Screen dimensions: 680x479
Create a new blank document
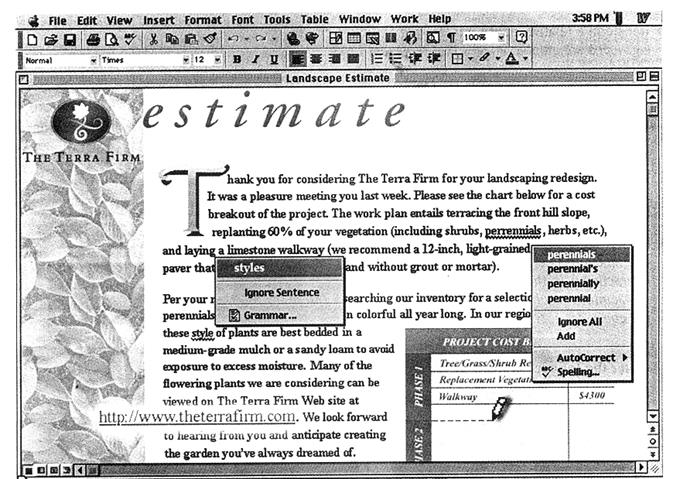tap(32, 39)
